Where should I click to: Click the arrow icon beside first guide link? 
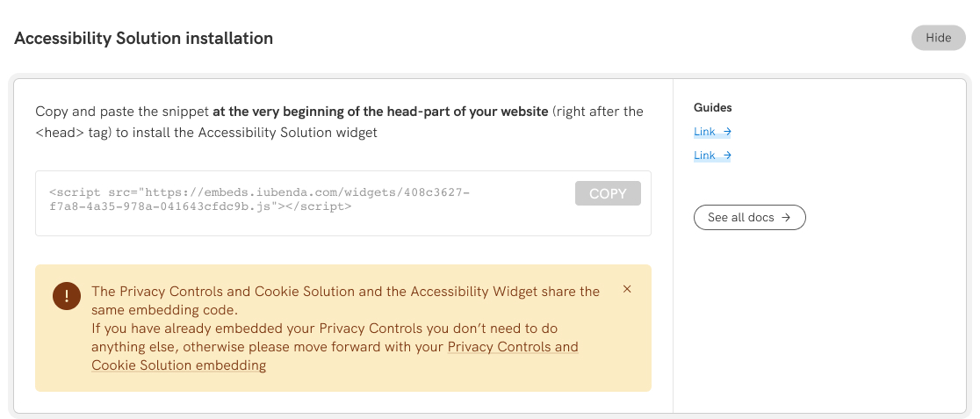click(x=727, y=132)
